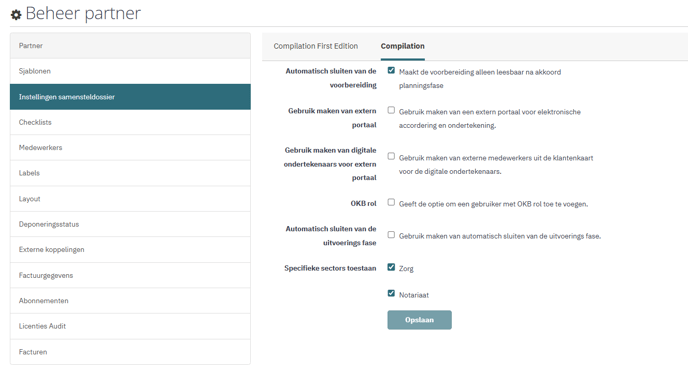688x373 pixels.
Task: Uncheck the Automatisch sluiten van de voorbereiding checkbox
Action: 391,70
